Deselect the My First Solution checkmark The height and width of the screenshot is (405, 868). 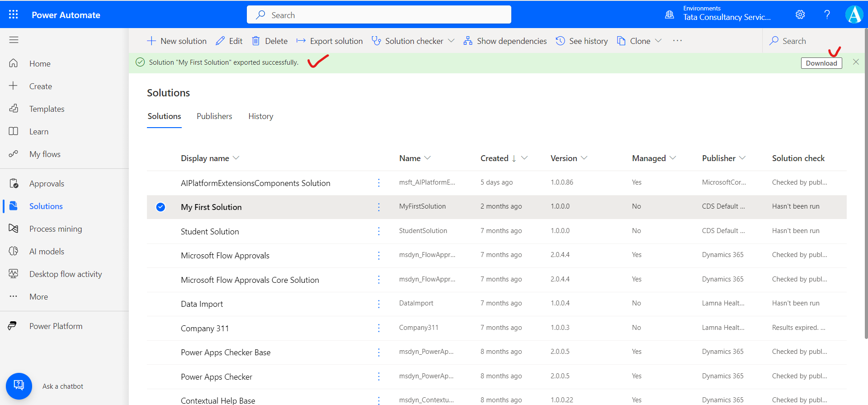pos(160,207)
